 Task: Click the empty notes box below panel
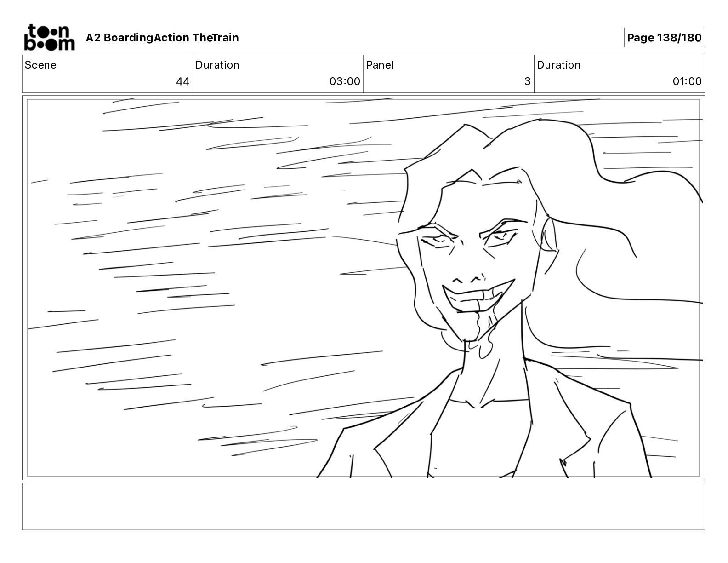[x=363, y=506]
